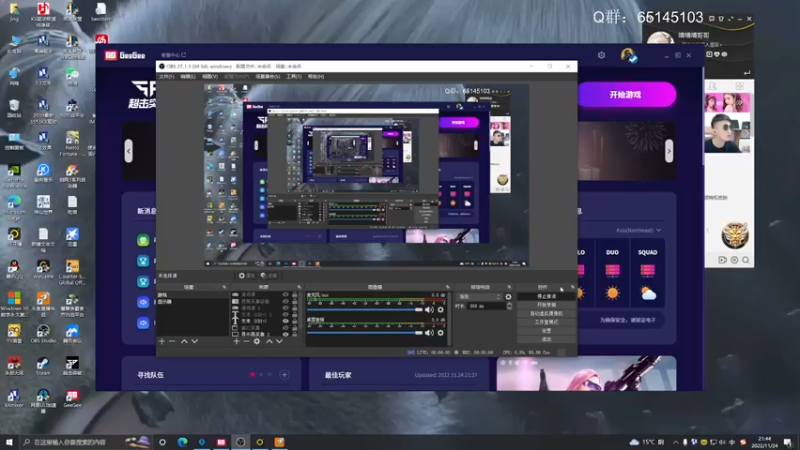The width and height of the screenshot is (800, 450).
Task: Click transition duration stepper arrows
Action: point(509,306)
